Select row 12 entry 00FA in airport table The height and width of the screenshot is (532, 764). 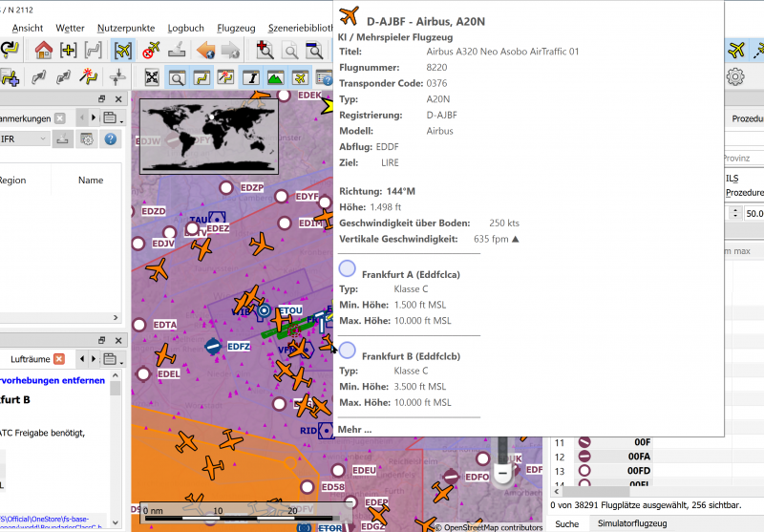coord(638,457)
